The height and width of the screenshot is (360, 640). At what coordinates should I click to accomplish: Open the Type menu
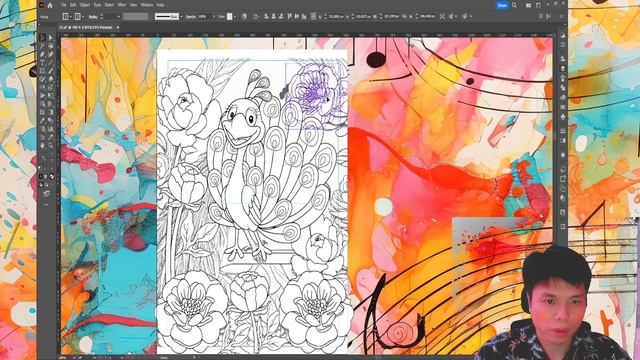tap(97, 5)
